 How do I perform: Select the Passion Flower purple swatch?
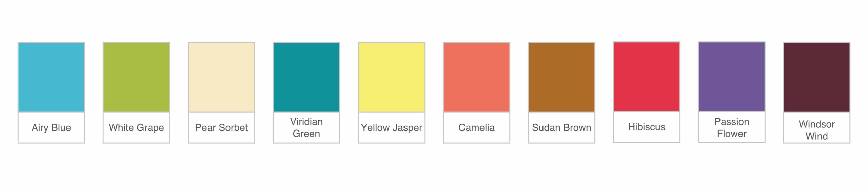click(x=732, y=77)
